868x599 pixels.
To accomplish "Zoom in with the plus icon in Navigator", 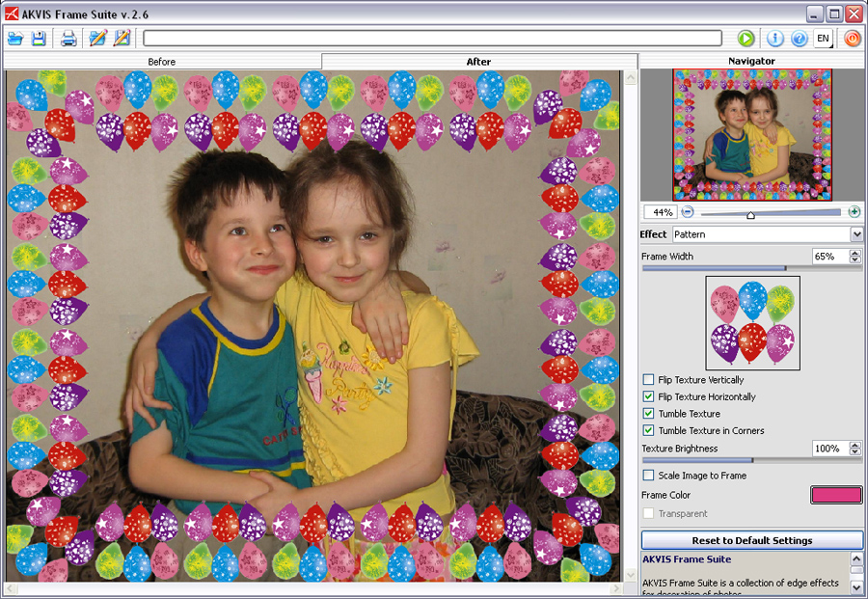I will pyautogui.click(x=854, y=211).
